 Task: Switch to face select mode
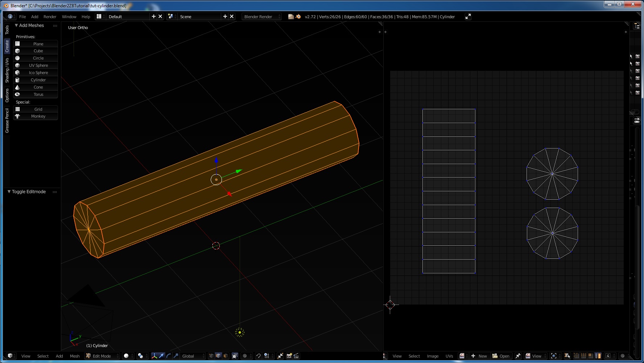226,356
